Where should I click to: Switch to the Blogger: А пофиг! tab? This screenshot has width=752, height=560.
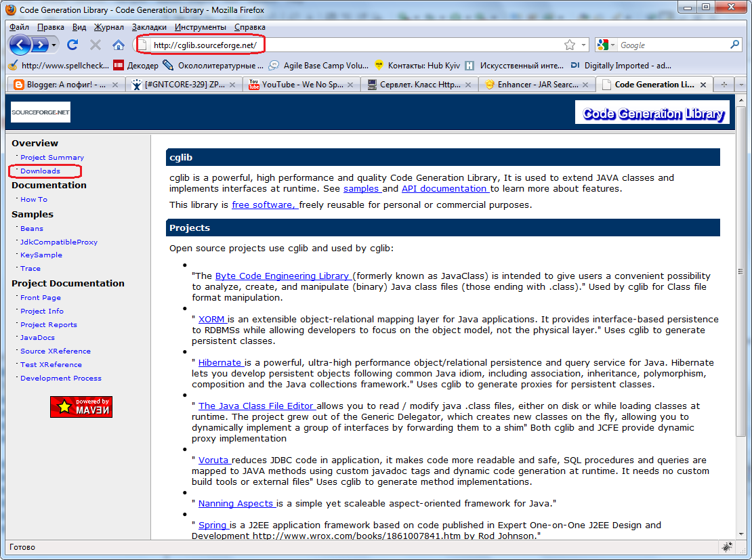coord(66,85)
